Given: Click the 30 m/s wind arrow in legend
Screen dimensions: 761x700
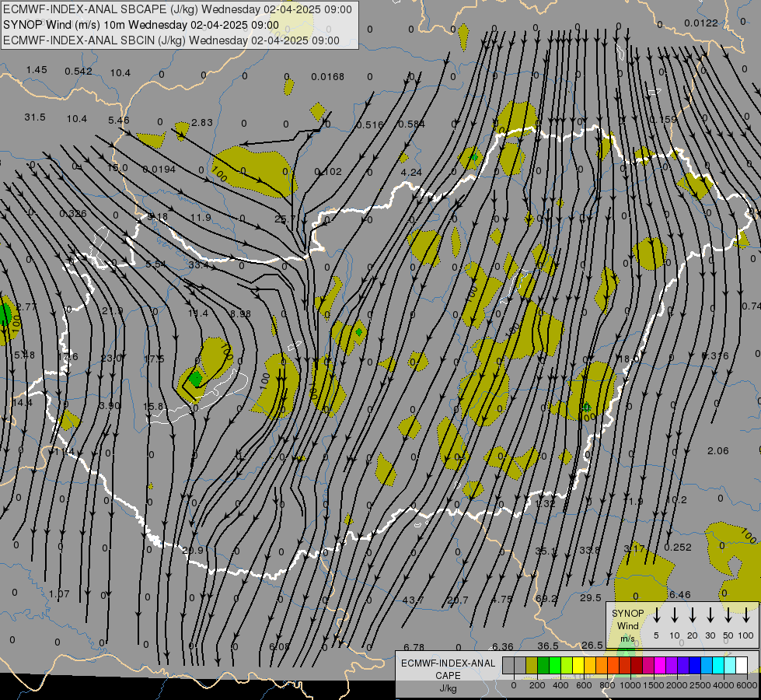Looking at the screenshot, I should coord(710,615).
